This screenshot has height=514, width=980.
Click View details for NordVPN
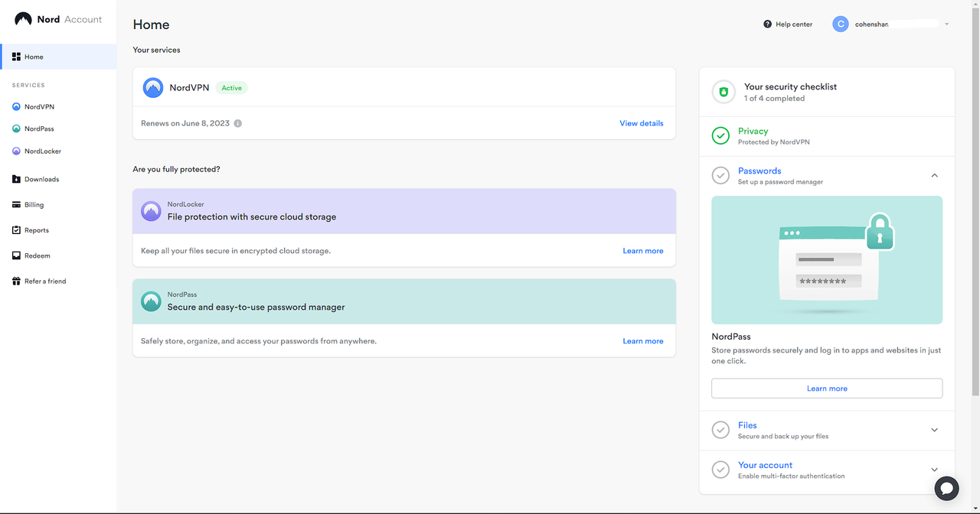[642, 123]
